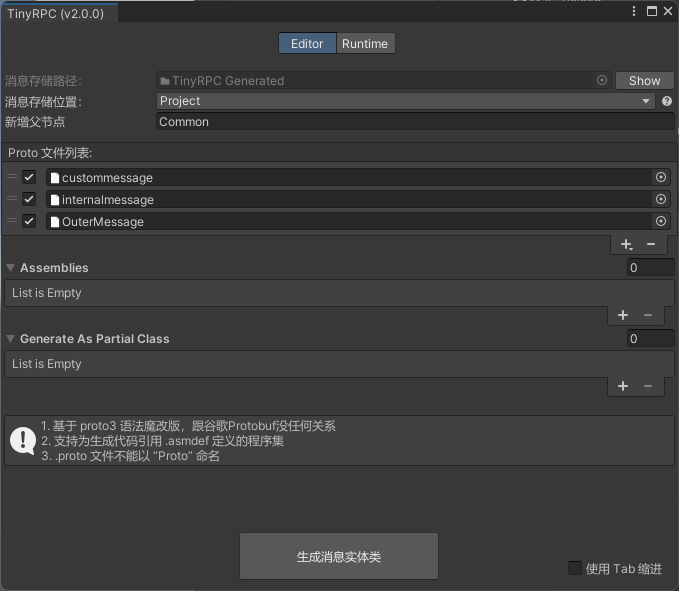
Task: Click the file icon of OuterMessage
Action: [x=55, y=222]
